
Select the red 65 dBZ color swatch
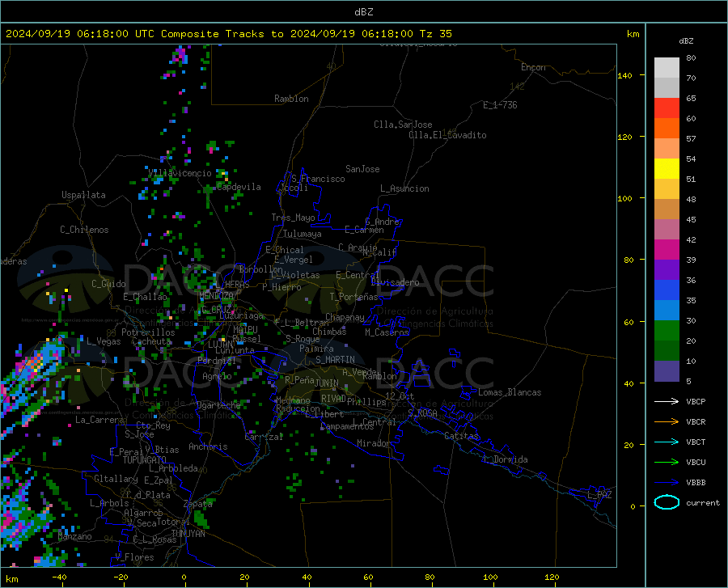667,108
